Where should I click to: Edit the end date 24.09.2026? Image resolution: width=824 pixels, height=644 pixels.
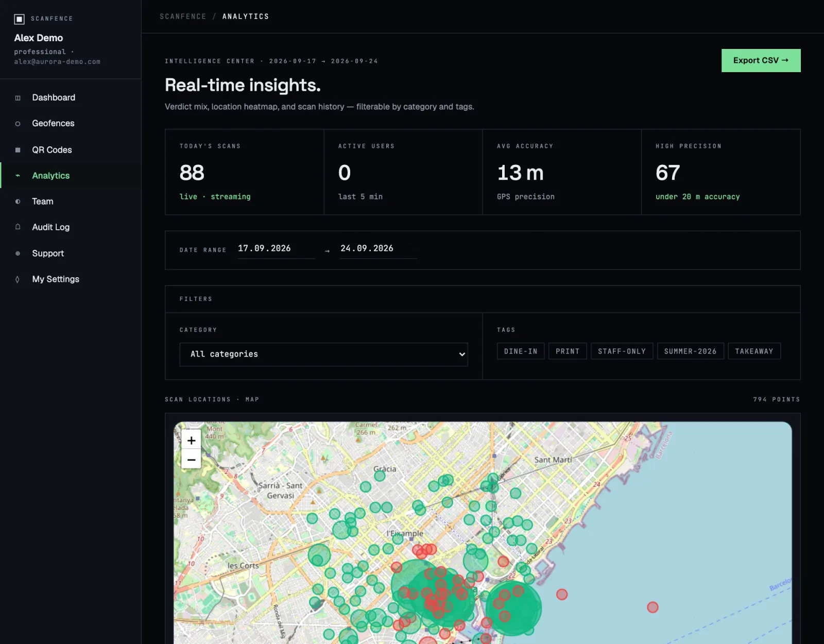[x=379, y=248]
